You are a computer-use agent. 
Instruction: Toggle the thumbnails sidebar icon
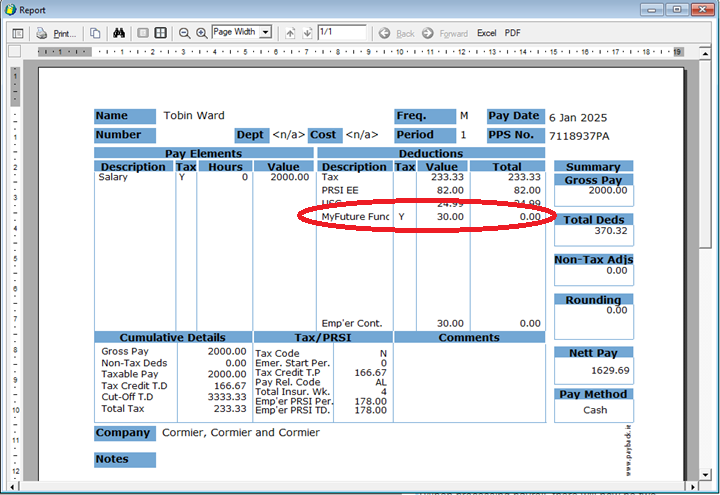[18, 33]
